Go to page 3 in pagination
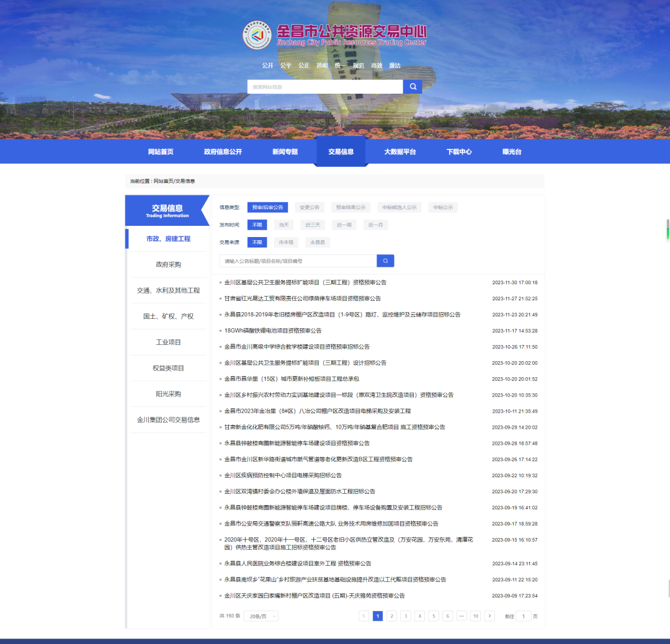This screenshot has width=670, height=644. pyautogui.click(x=406, y=616)
